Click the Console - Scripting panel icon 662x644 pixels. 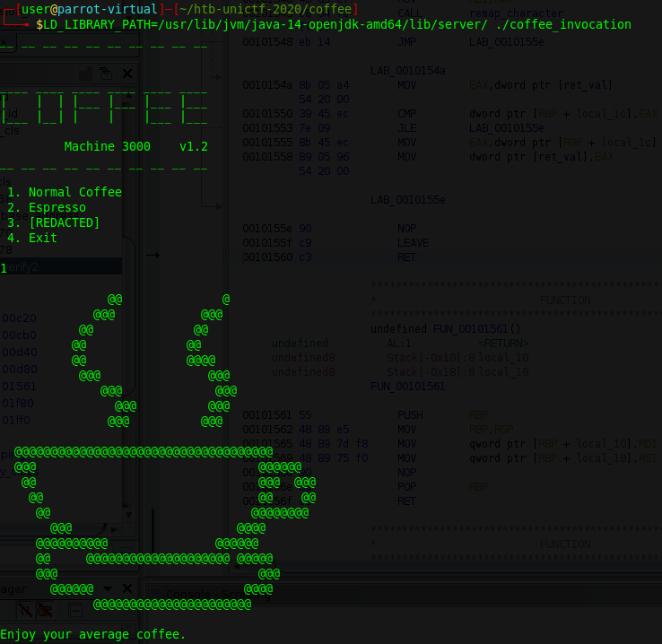pyautogui.click(x=152, y=590)
